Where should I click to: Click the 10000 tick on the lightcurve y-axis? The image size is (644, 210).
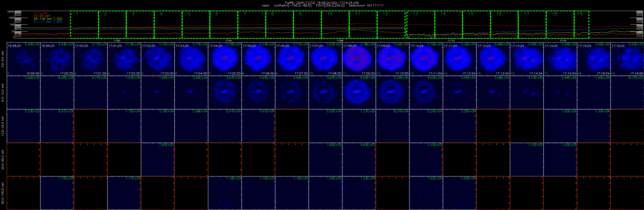(x=11, y=11)
